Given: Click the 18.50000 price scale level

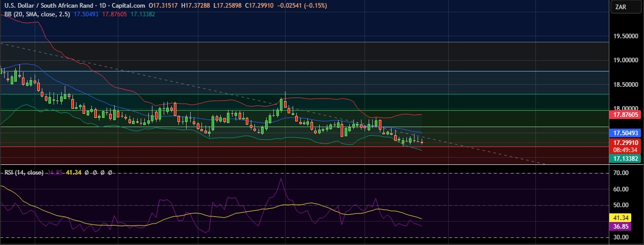Looking at the screenshot, I should pyautogui.click(x=626, y=84).
